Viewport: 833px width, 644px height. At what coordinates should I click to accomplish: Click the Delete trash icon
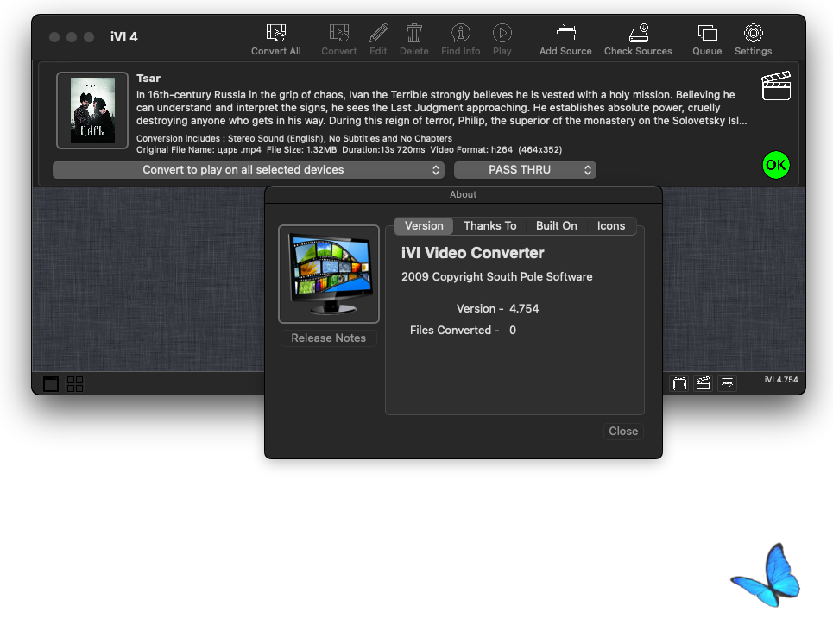point(413,33)
